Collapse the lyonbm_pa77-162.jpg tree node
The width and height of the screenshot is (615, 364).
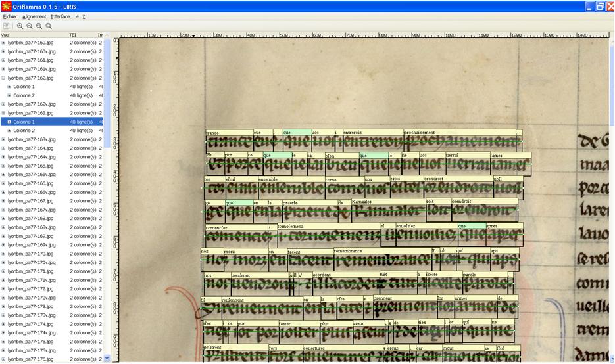pyautogui.click(x=3, y=78)
